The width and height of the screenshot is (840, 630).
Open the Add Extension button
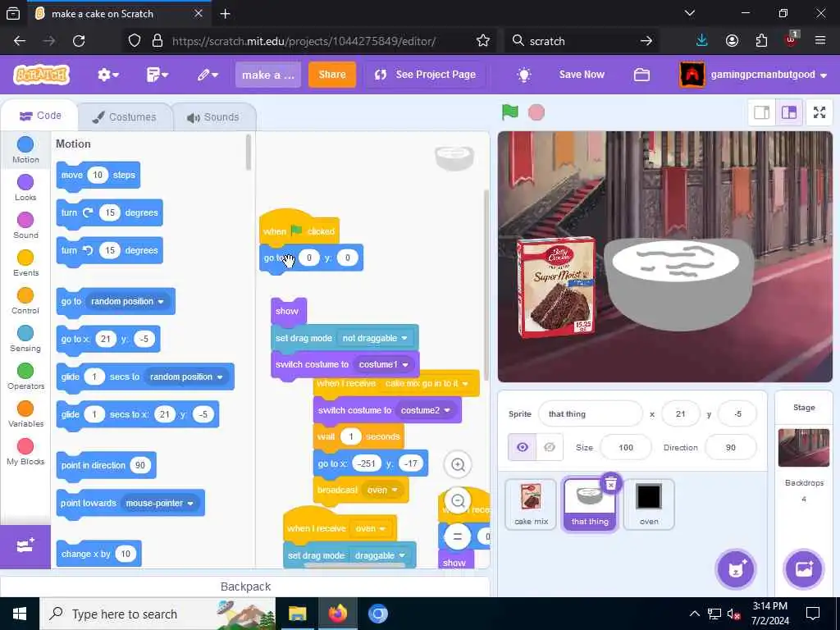coord(25,546)
